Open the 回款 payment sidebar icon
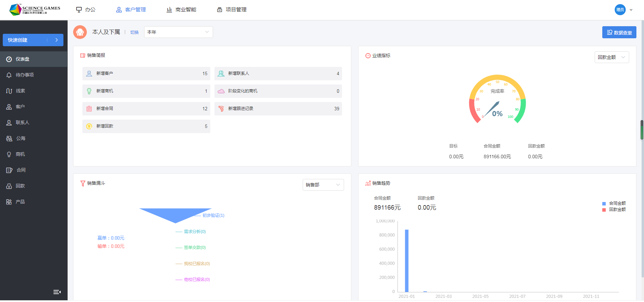Screen dimensions: 644x302 (x=9, y=186)
